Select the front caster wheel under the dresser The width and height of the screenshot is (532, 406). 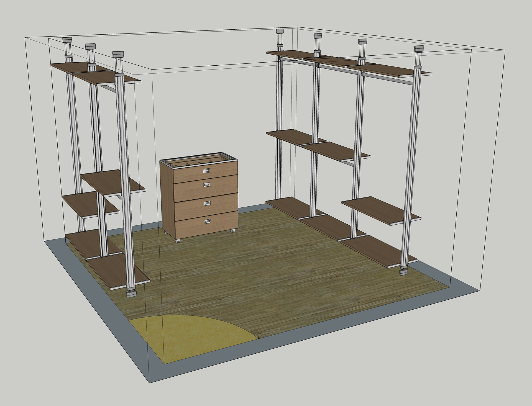177,241
